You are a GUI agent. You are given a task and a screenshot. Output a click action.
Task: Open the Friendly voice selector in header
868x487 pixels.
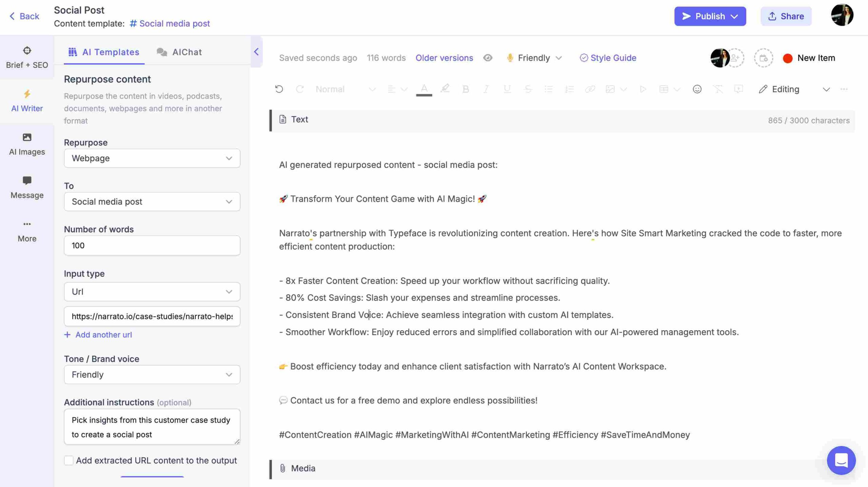point(534,58)
